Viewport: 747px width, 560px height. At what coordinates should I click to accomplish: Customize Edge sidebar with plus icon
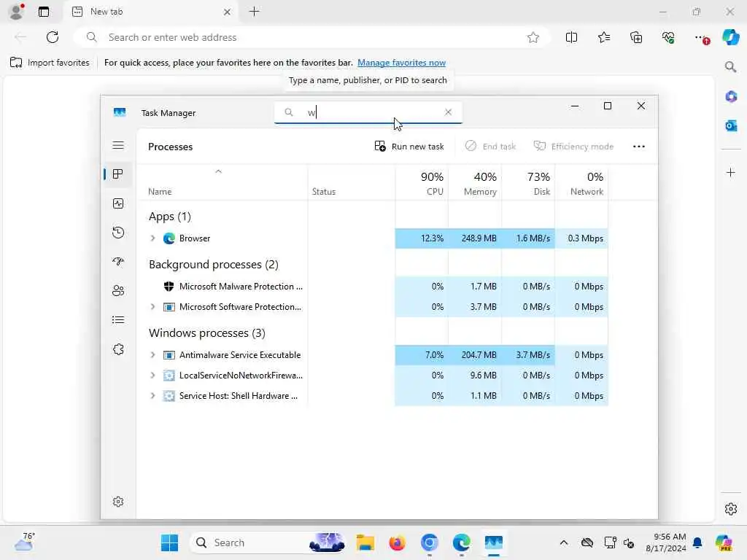click(730, 172)
